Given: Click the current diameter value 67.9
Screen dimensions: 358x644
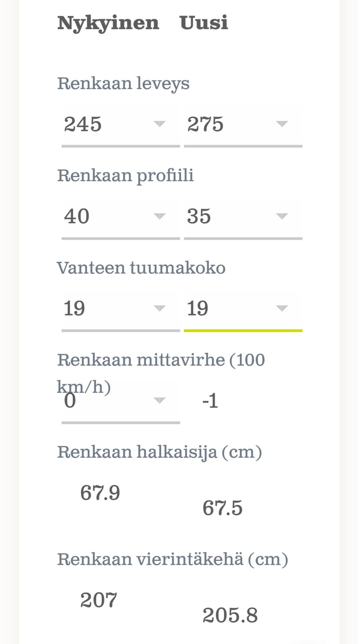Looking at the screenshot, I should [x=100, y=493].
